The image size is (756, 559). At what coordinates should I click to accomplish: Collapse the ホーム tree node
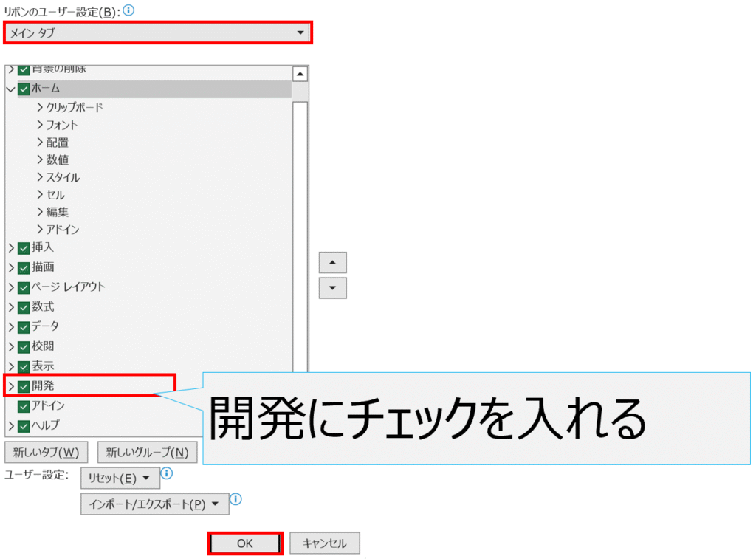pyautogui.click(x=10, y=89)
